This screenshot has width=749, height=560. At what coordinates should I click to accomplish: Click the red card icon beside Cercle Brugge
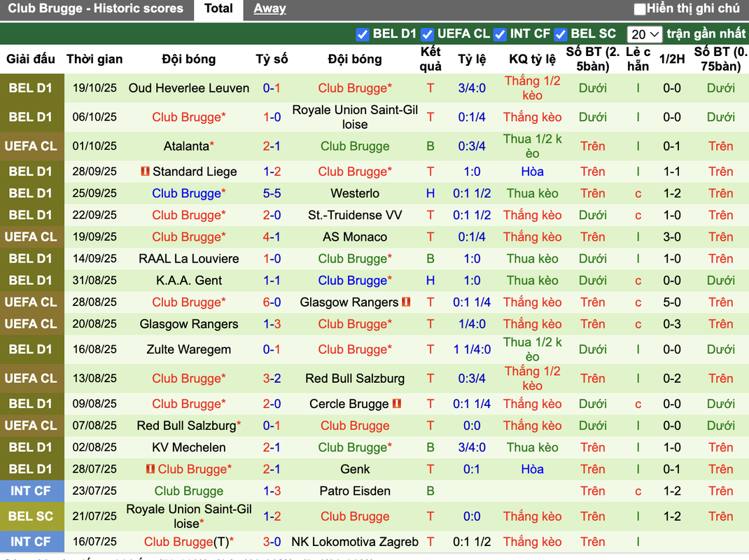[x=396, y=404]
